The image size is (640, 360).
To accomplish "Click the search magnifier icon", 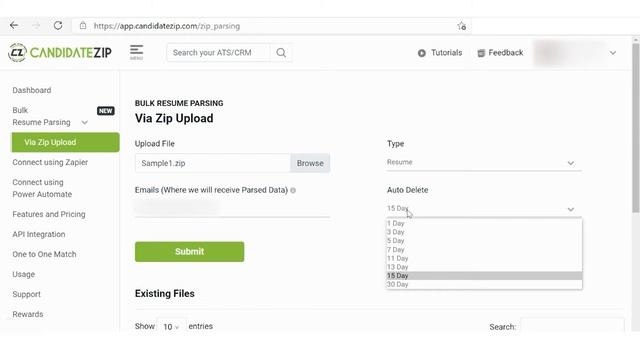I will pos(281,53).
